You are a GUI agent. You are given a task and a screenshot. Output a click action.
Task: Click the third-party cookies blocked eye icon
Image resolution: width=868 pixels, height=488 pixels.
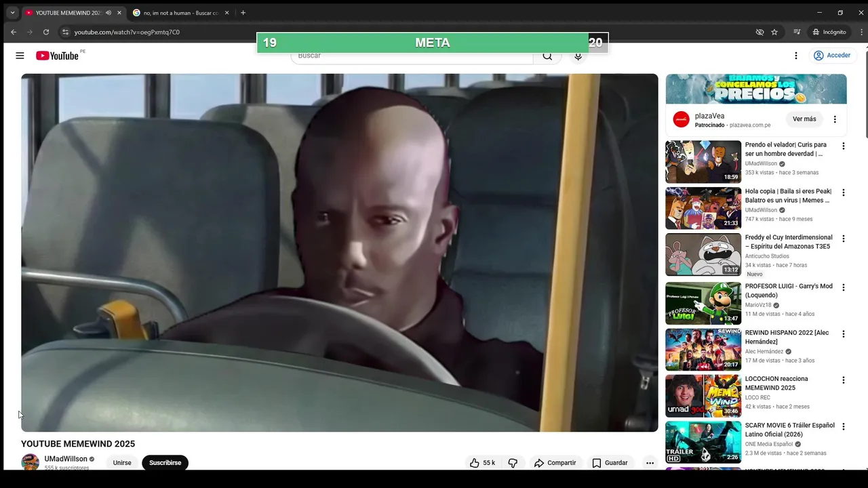click(x=759, y=32)
